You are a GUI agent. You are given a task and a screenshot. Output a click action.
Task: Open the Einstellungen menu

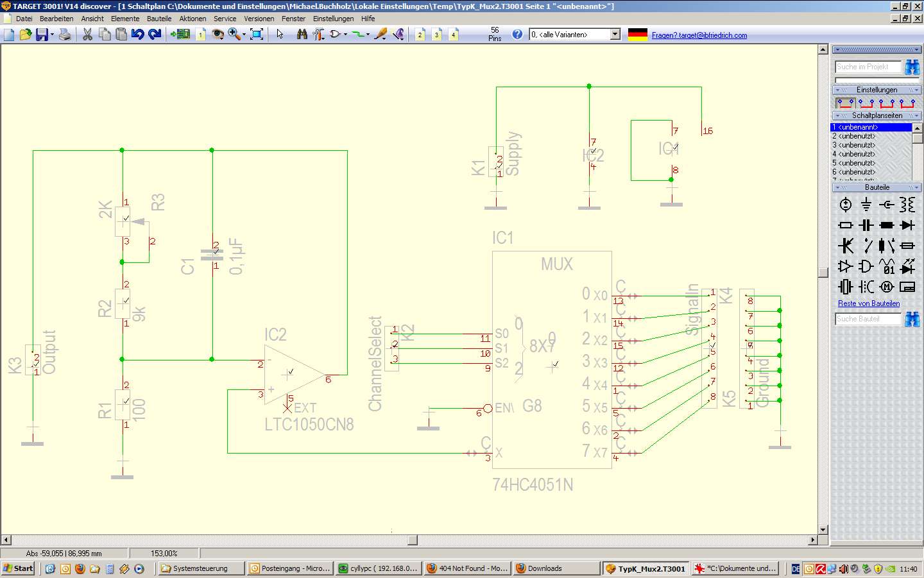click(333, 19)
